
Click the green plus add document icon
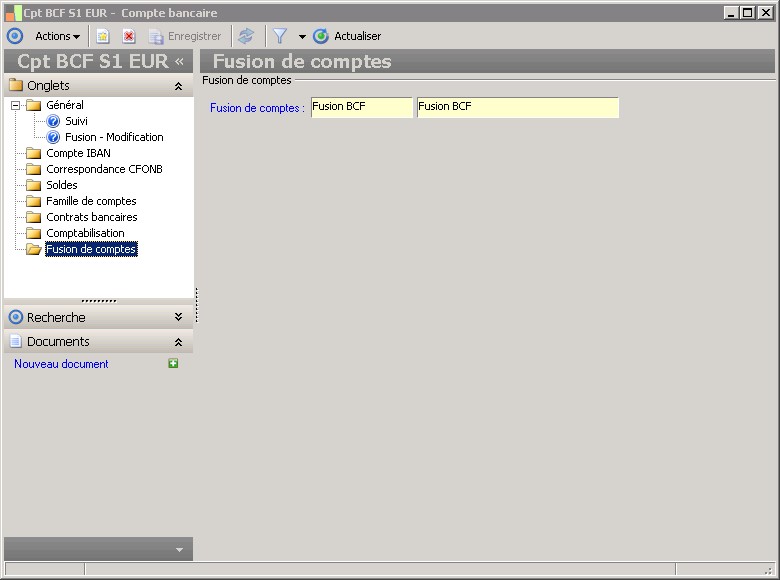click(173, 363)
